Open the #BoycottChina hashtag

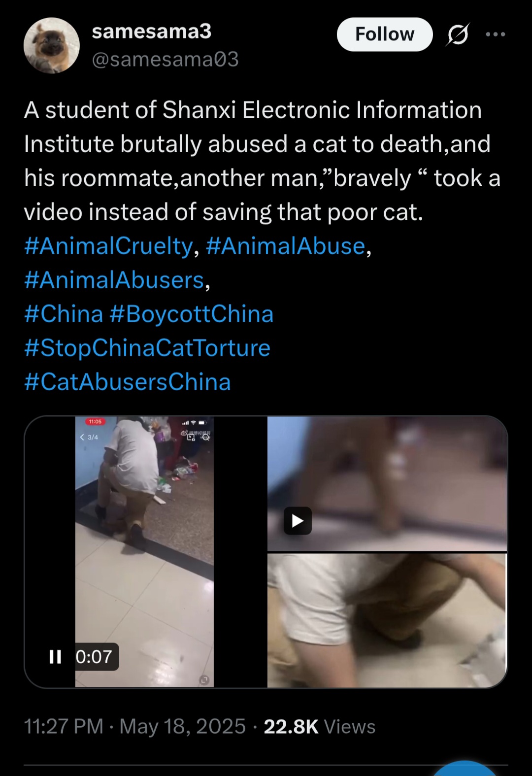tap(191, 314)
